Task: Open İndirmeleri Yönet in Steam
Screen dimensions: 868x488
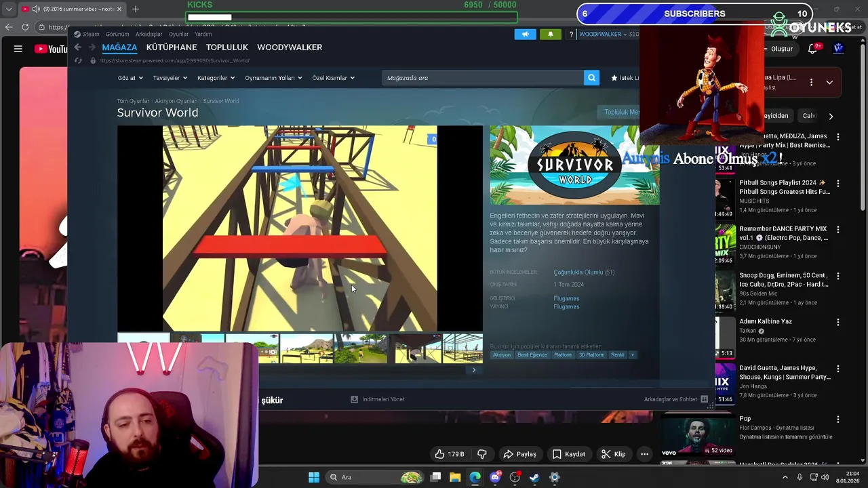Action: click(377, 399)
